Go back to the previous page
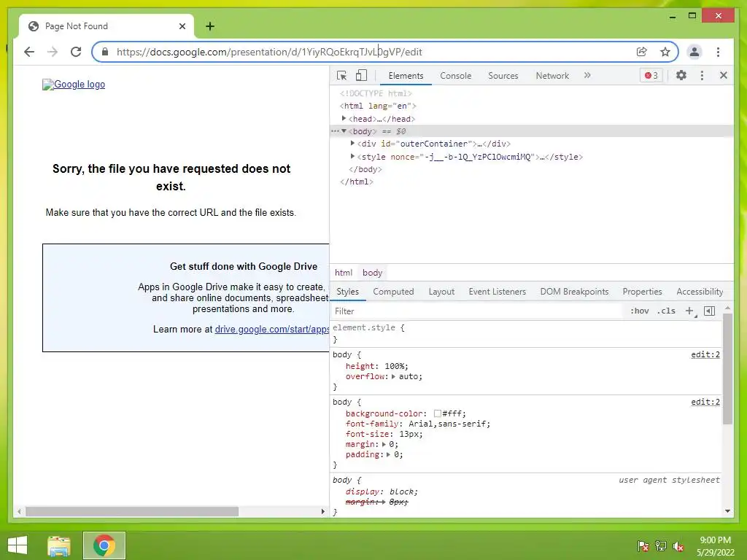Viewport: 747px width, 560px height. tap(29, 52)
